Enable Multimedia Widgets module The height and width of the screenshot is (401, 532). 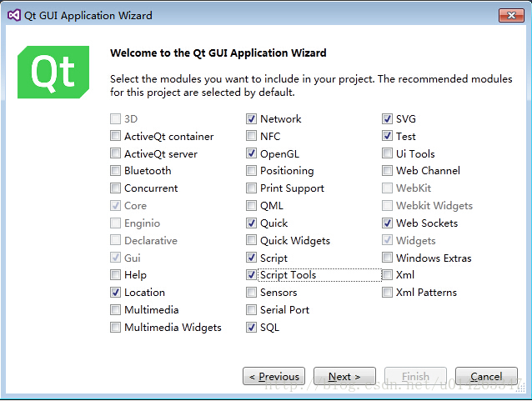(115, 327)
